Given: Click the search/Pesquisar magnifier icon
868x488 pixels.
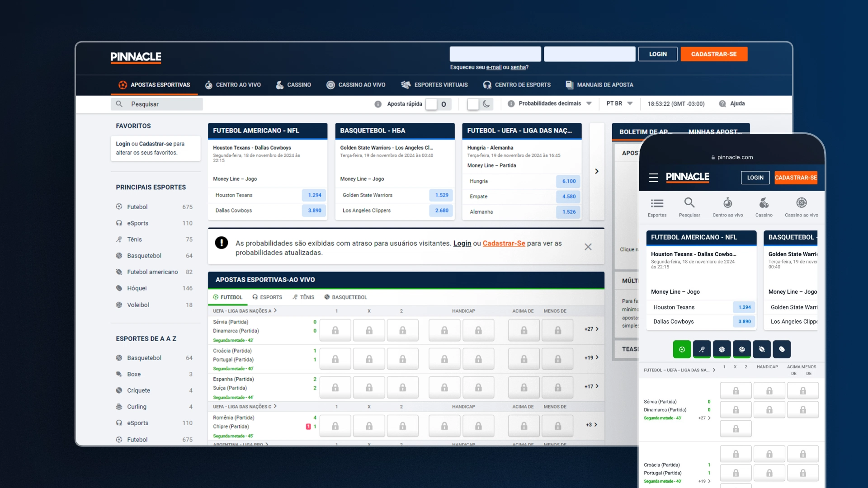Looking at the screenshot, I should tap(119, 104).
